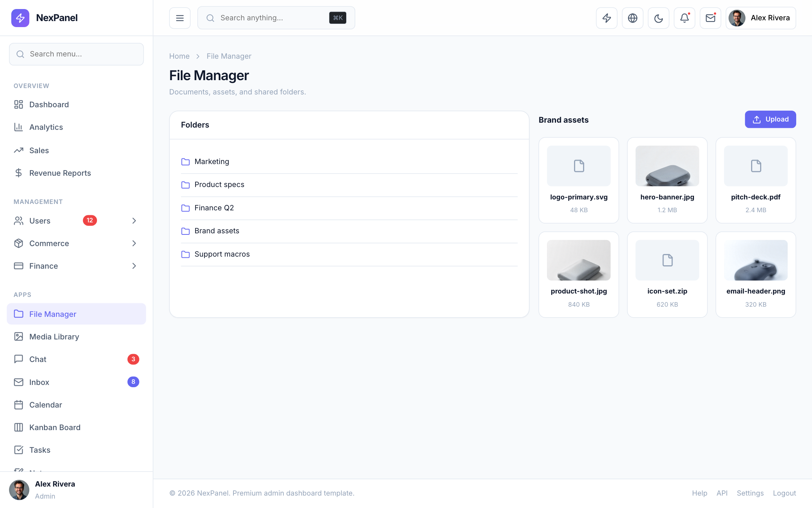Click the Kanban Board columns icon
Screen dimensions: 812x508
[x=18, y=427]
